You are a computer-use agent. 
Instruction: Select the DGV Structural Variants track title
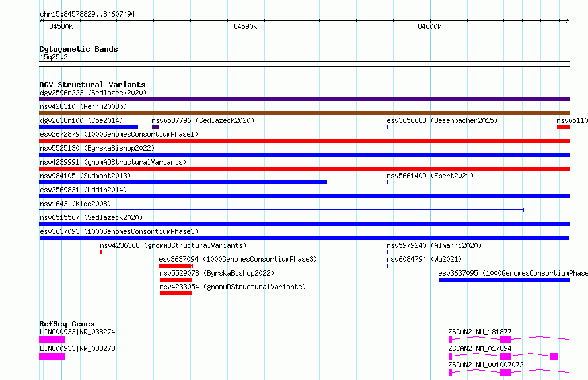click(92, 85)
